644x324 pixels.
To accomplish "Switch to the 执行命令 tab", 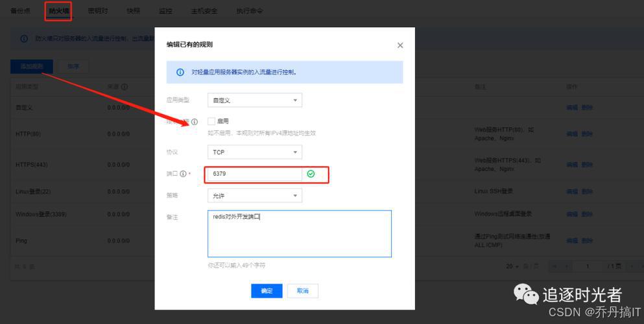I will pos(249,11).
